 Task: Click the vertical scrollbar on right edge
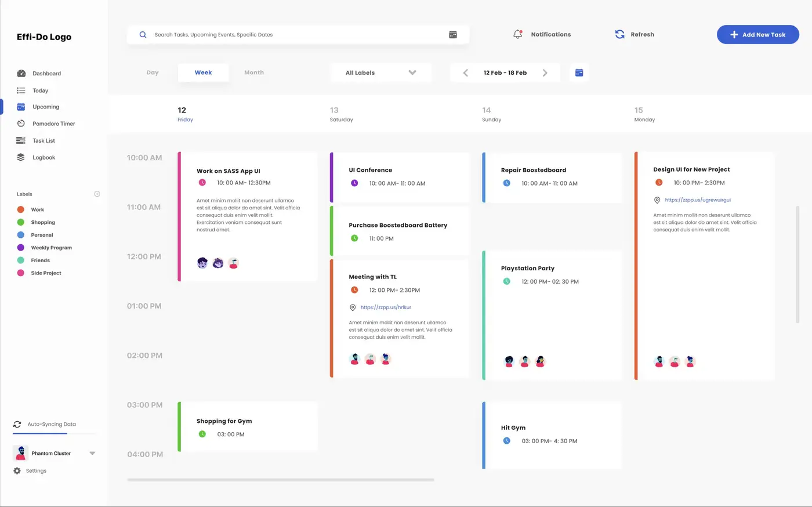797,265
